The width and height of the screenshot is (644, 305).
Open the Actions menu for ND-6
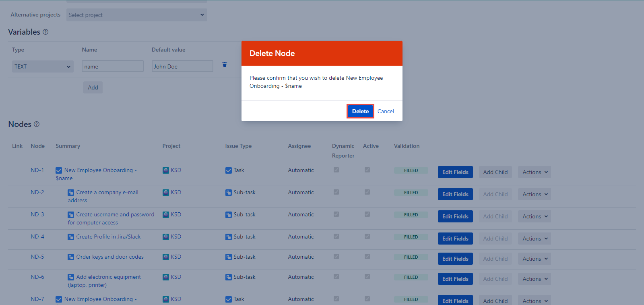[x=534, y=279]
